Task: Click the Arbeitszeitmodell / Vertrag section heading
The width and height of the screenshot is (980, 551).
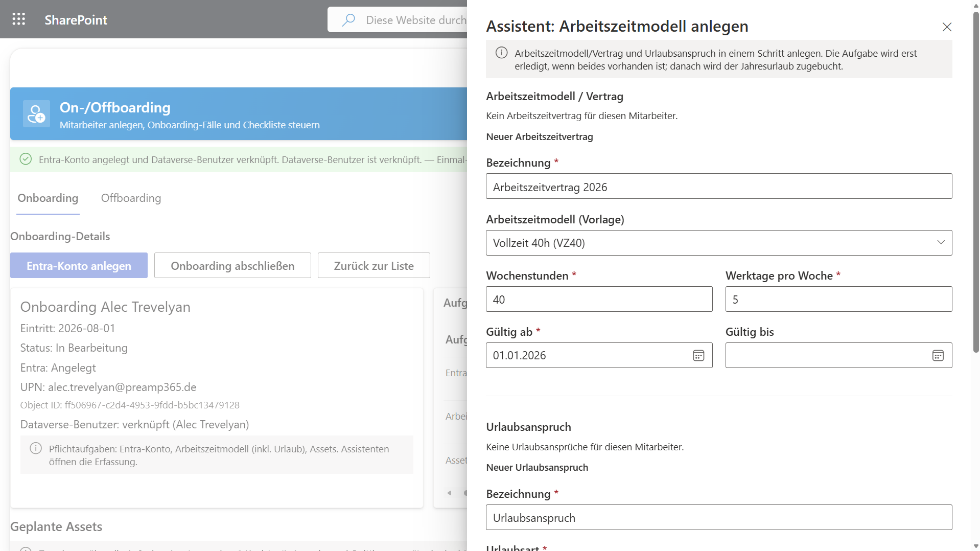Action: pos(554,96)
